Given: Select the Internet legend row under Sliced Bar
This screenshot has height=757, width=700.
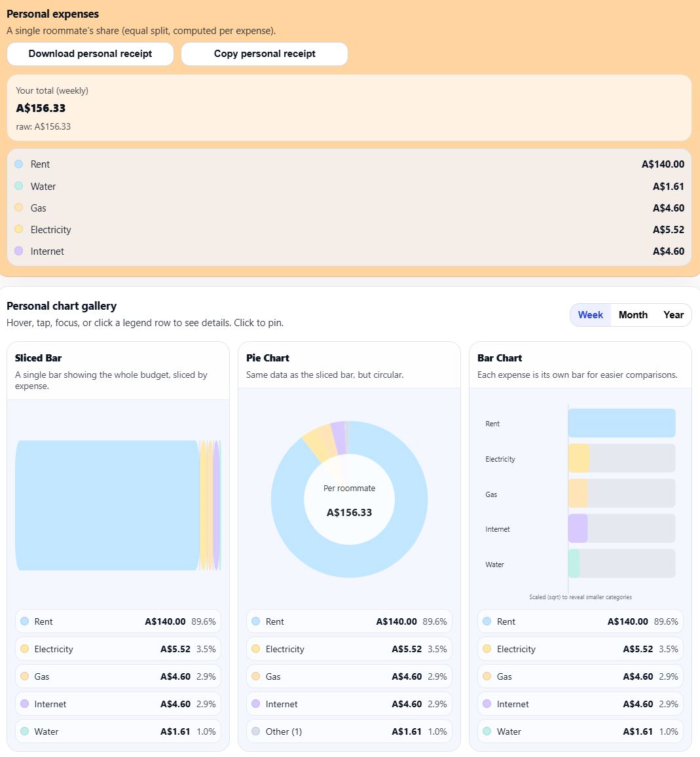Looking at the screenshot, I should [x=118, y=704].
